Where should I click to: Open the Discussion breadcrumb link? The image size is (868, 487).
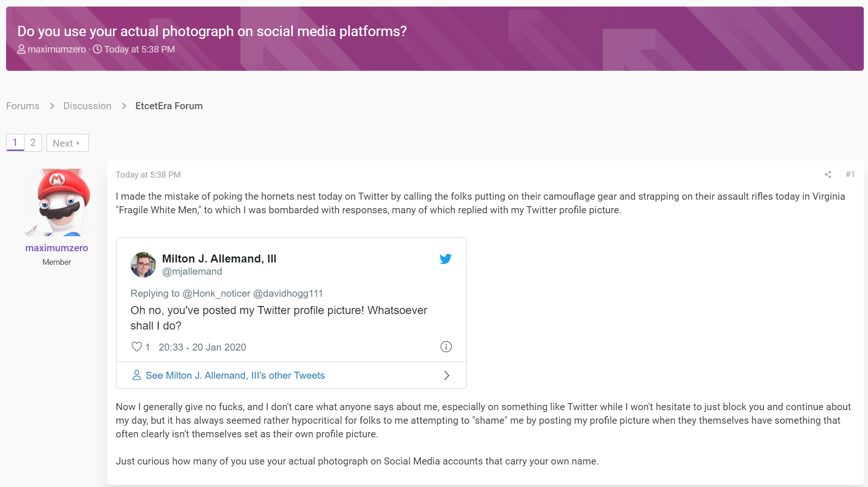click(x=87, y=106)
